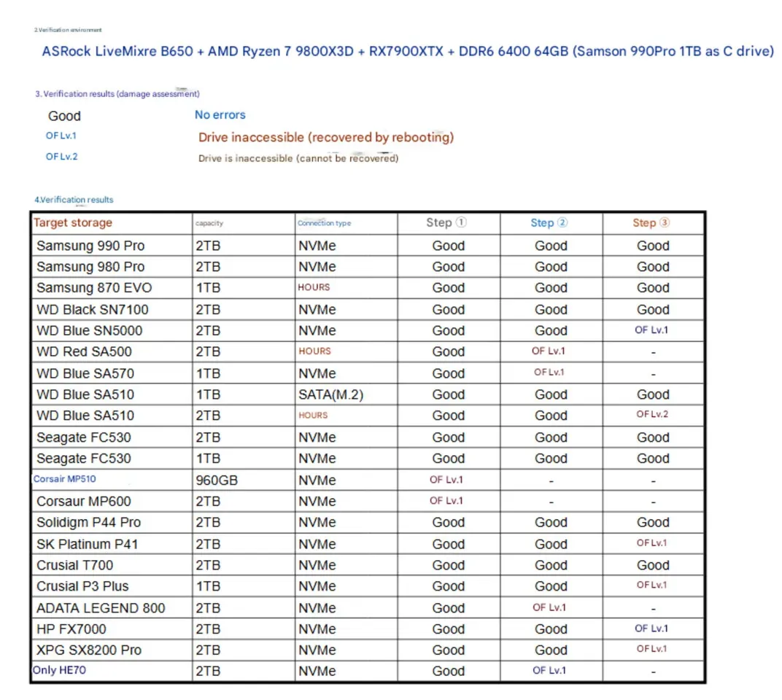Click the OF Lv.2 legend label
This screenshot has width=782, height=700.
point(61,157)
